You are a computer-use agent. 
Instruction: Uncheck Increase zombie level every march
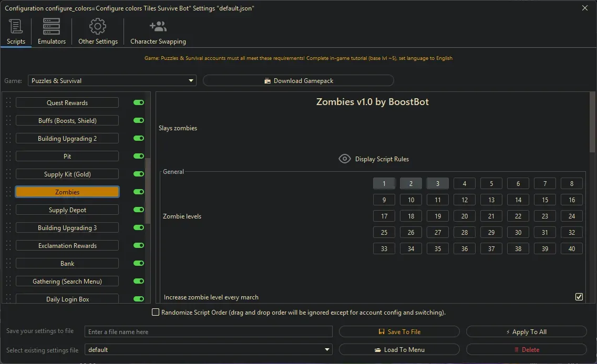coord(579,297)
